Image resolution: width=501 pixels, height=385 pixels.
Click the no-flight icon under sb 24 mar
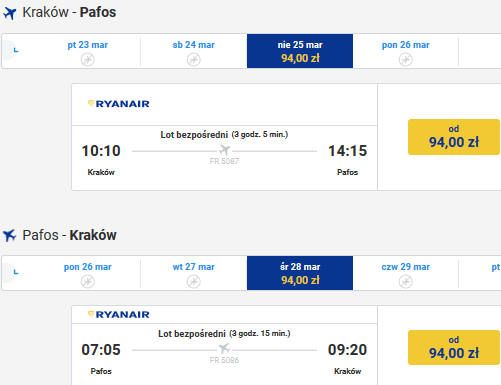(194, 60)
